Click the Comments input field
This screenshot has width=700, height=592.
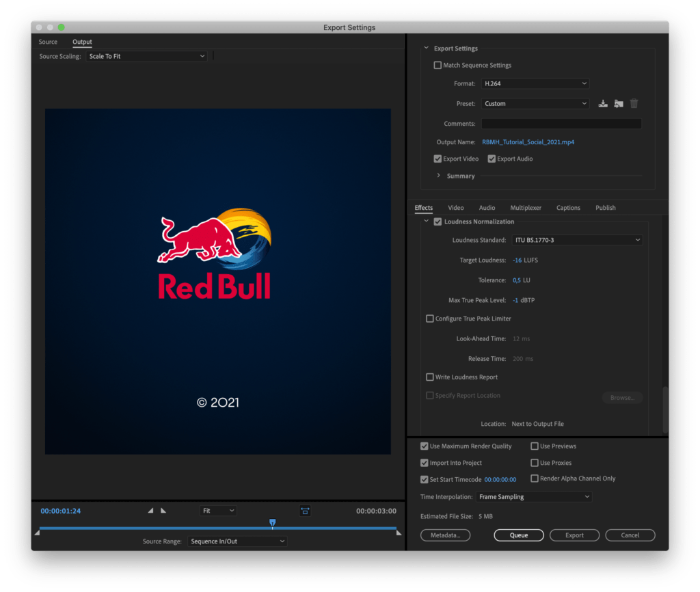561,124
